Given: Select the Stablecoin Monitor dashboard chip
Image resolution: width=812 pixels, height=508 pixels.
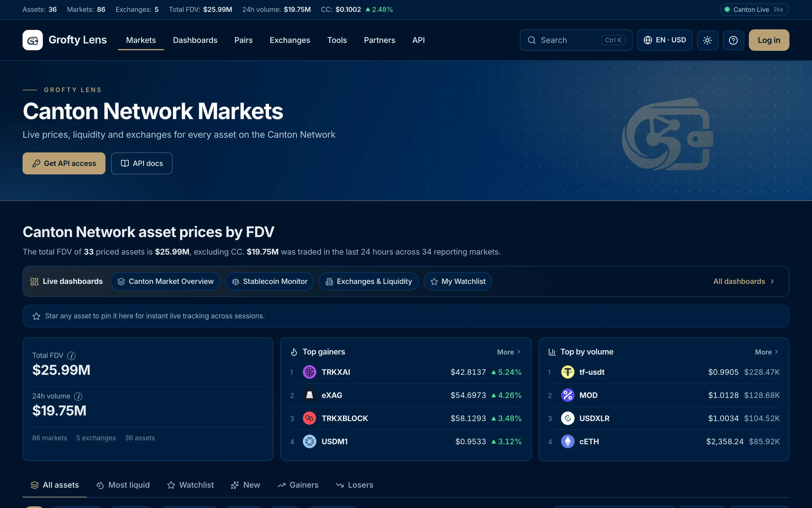Looking at the screenshot, I should [x=269, y=281].
